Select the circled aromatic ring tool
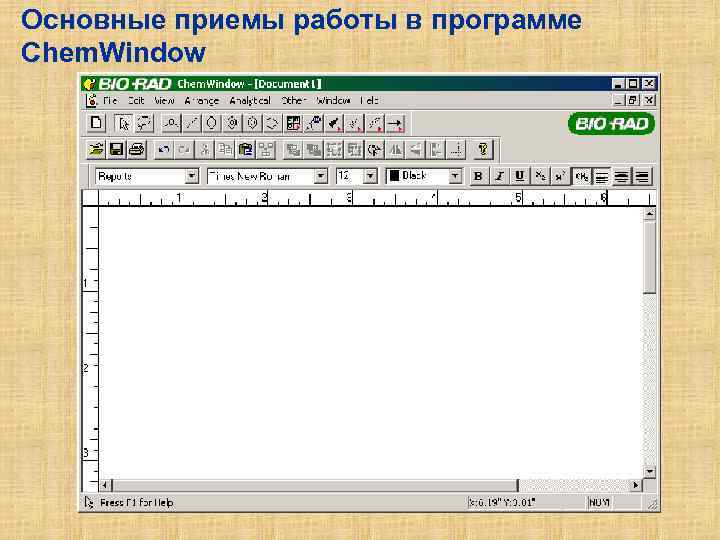The image size is (720, 540). pos(252,124)
